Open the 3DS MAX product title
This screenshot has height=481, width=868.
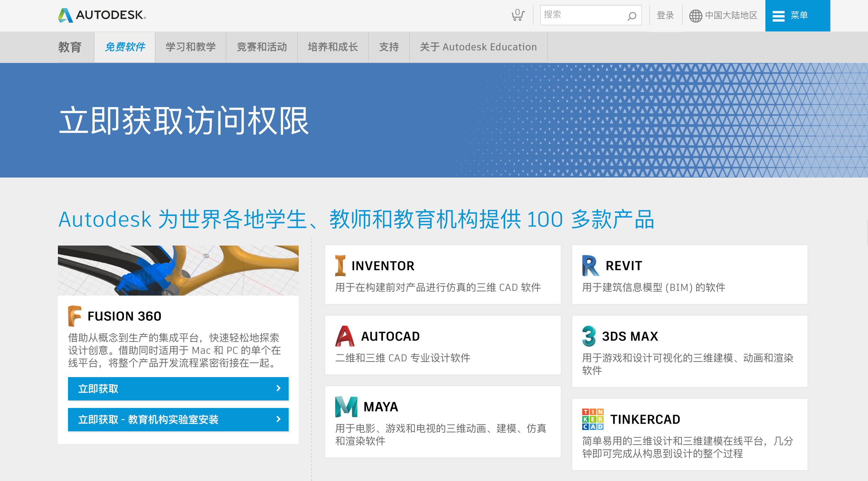tap(630, 336)
